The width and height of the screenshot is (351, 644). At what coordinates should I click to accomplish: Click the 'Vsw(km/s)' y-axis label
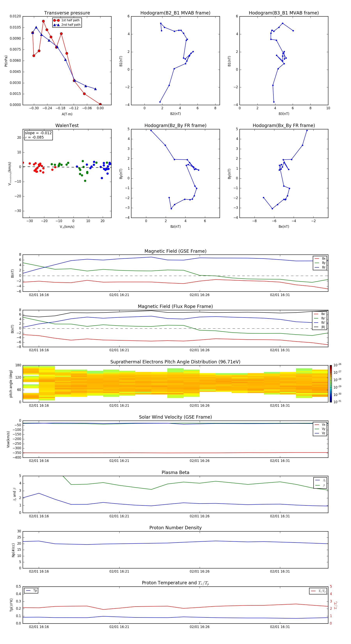tap(8, 439)
